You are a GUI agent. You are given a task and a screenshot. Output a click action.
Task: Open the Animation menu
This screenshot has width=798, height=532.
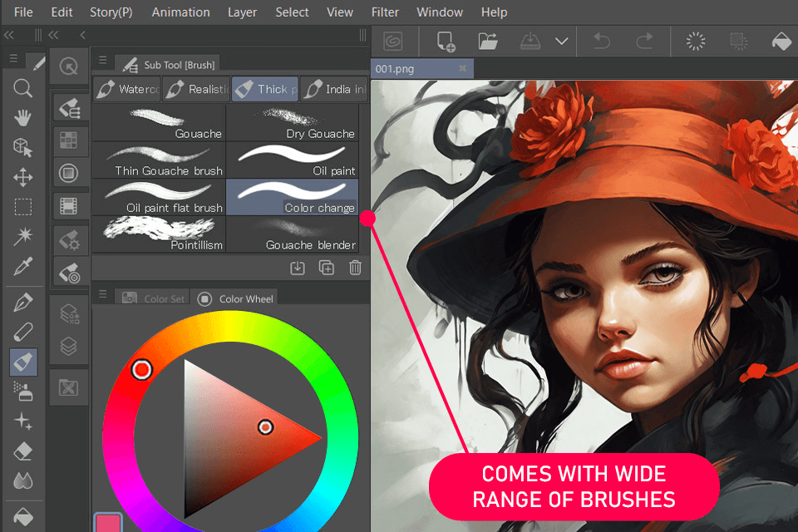tap(180, 12)
